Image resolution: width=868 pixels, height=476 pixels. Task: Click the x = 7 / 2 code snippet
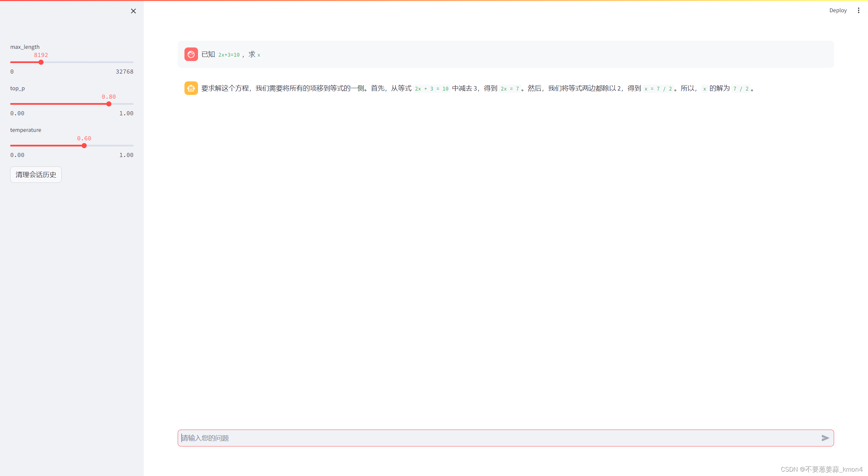658,89
